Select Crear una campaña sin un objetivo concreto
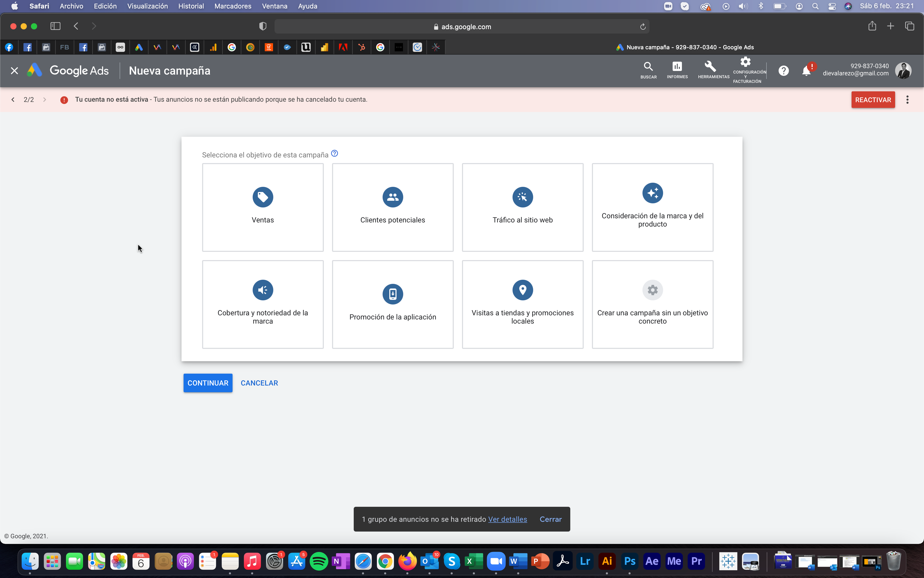 [653, 304]
